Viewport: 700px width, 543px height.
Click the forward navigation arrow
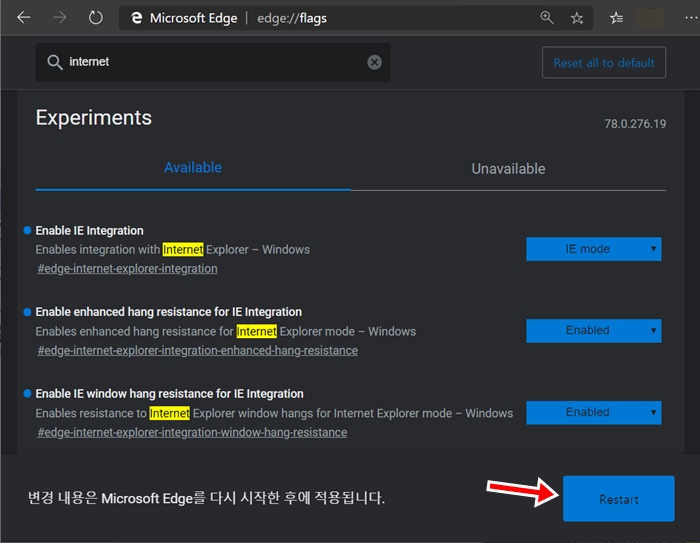click(59, 18)
